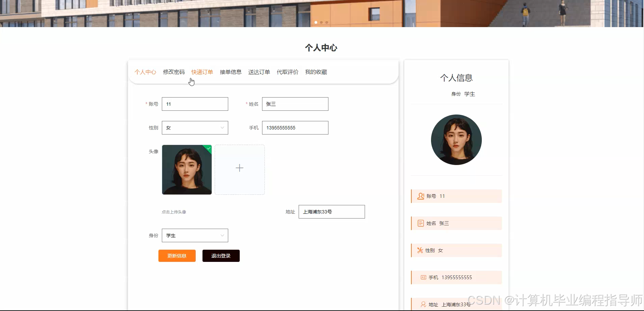Expand the gender select chevron arrow
The width and height of the screenshot is (644, 311).
222,128
